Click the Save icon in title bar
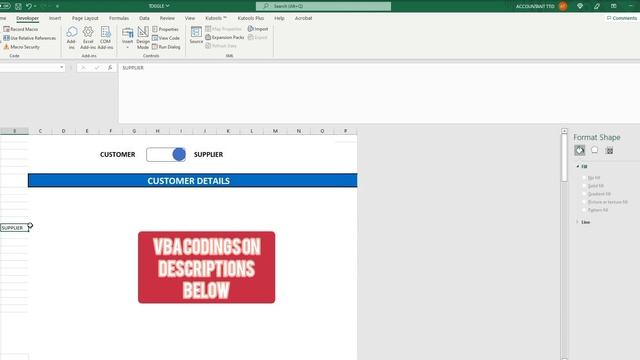The width and height of the screenshot is (640, 360). click(x=18, y=6)
